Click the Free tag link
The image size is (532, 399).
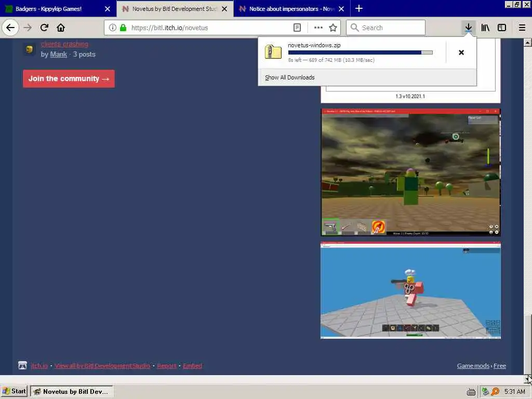click(500, 366)
